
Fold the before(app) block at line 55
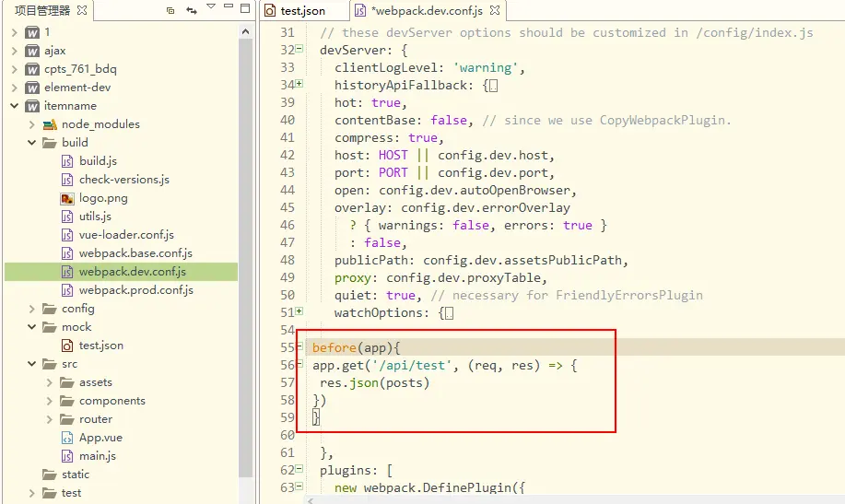coord(299,346)
